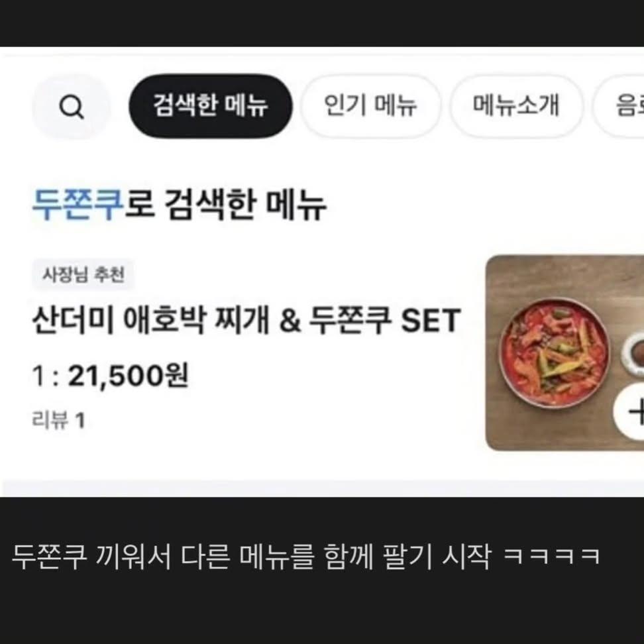Select the partially visible 음료 tab
Viewport: 644px width, 644px height.
pos(619,106)
